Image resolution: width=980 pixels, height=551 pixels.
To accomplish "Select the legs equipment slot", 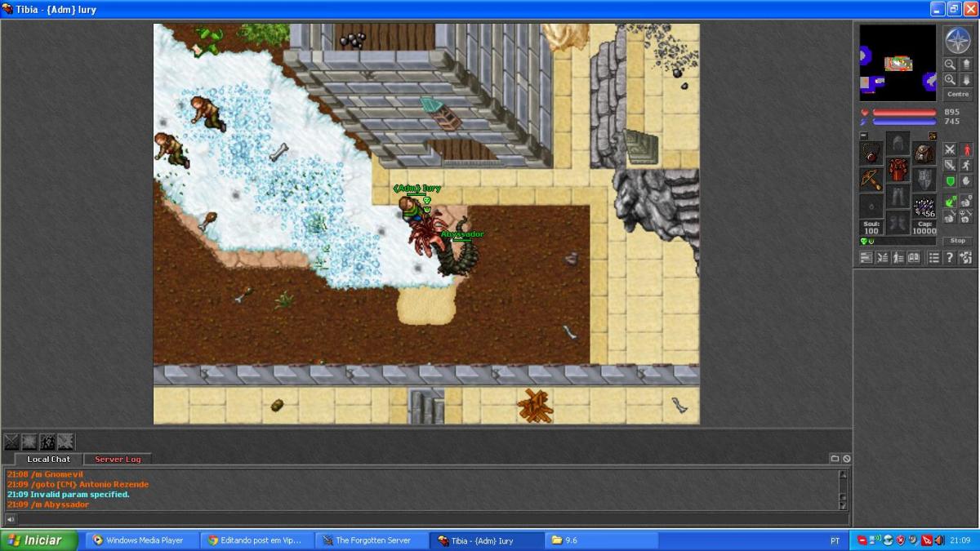I will [898, 198].
